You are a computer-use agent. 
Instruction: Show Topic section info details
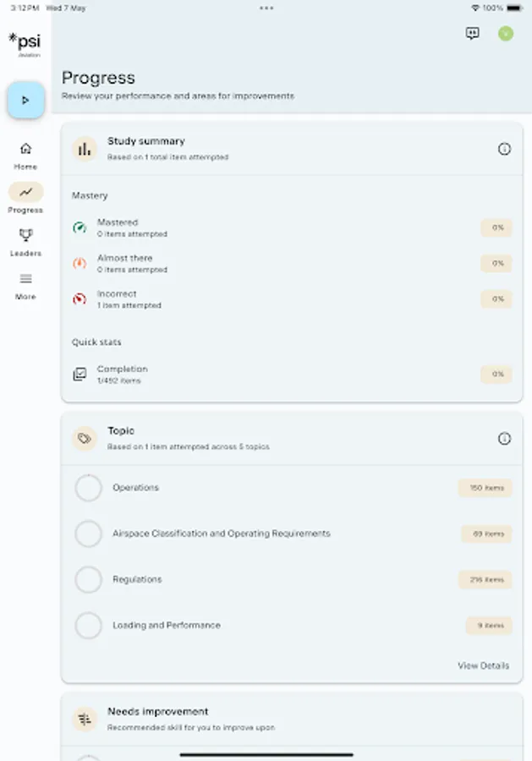(504, 438)
